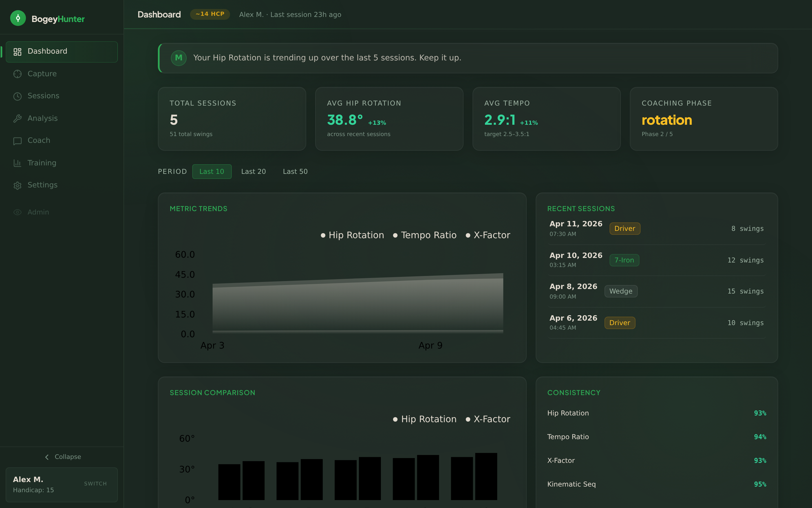Open the Apr 10, 2026 session
This screenshot has height=508, width=812.
point(657,260)
